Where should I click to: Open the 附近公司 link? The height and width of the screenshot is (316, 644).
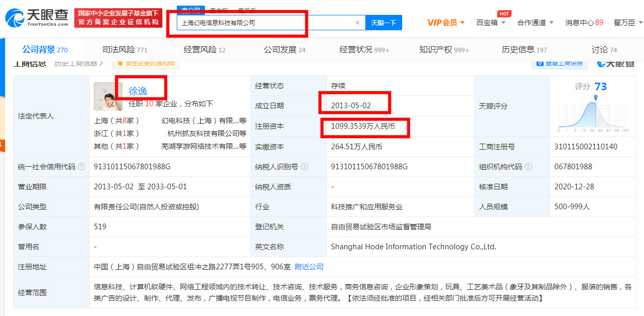point(309,267)
